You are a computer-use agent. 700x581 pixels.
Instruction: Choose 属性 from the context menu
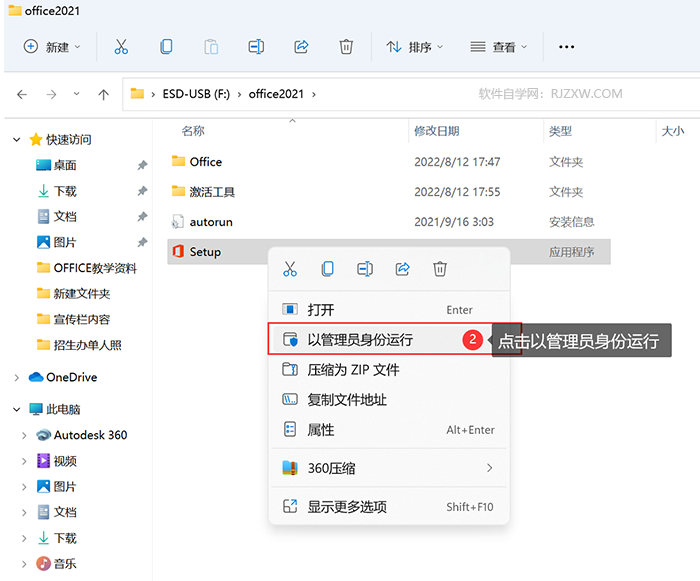tap(389, 430)
